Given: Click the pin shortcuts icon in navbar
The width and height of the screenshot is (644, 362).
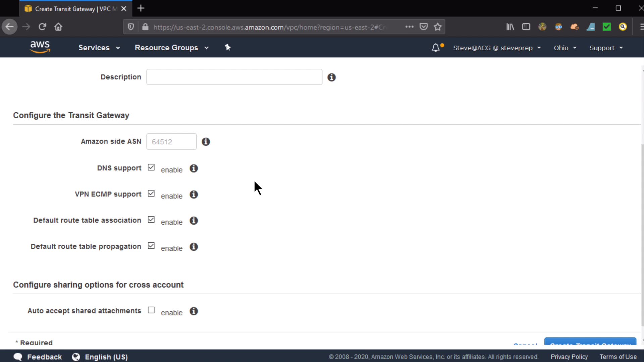Looking at the screenshot, I should click(x=228, y=47).
